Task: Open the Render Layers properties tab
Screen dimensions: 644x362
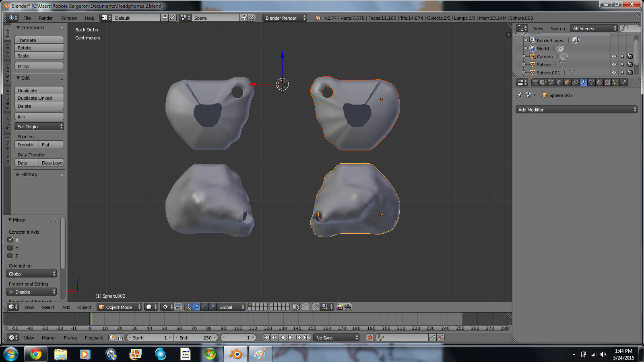Action: click(543, 82)
